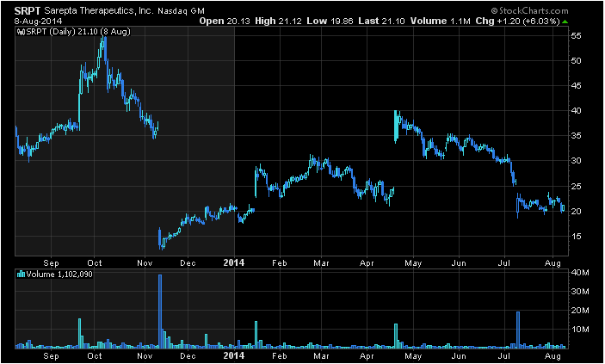The image size is (605, 364).
Task: Click the 15 price axis label
Action: click(x=576, y=237)
